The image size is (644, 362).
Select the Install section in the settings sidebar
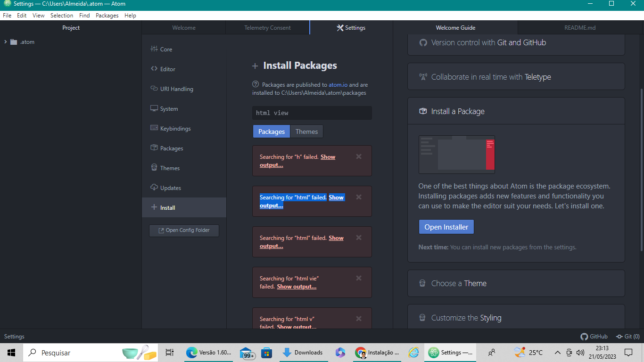[x=184, y=207]
